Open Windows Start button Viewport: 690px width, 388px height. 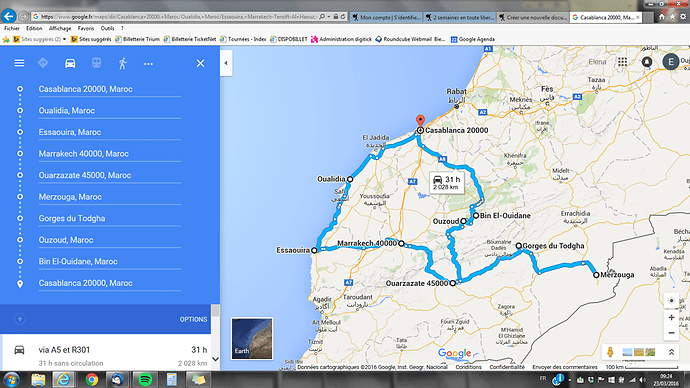(11, 380)
